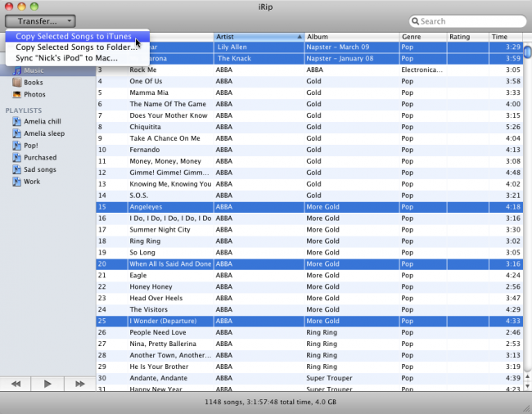Viewport: 532px width, 414px height.
Task: Choose Copy Selected Songs to iTunes
Action: click(x=78, y=36)
